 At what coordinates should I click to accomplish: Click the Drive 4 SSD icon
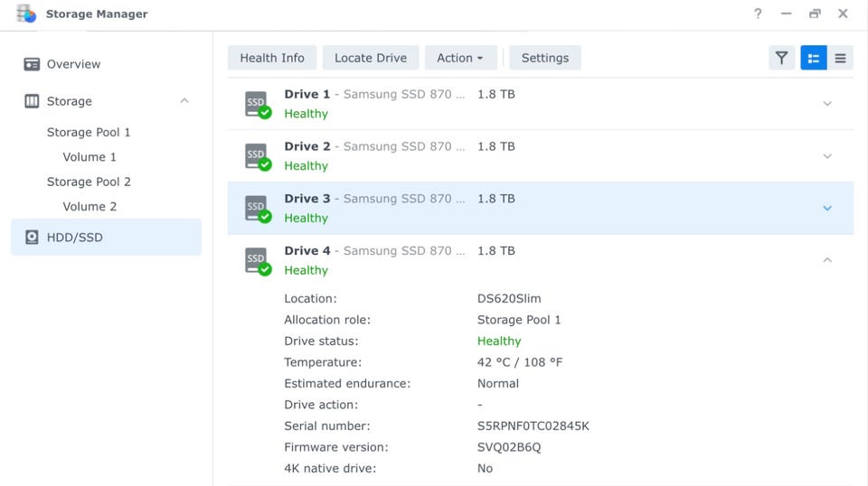click(x=258, y=261)
